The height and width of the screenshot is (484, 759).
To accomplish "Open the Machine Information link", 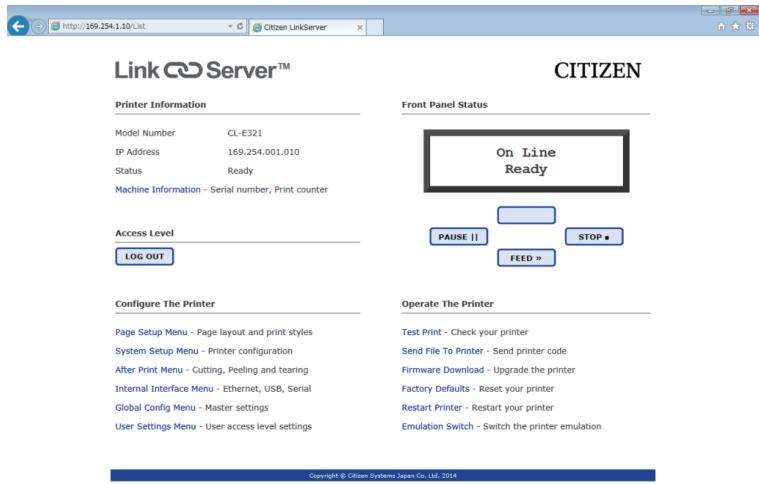I will click(x=158, y=190).
